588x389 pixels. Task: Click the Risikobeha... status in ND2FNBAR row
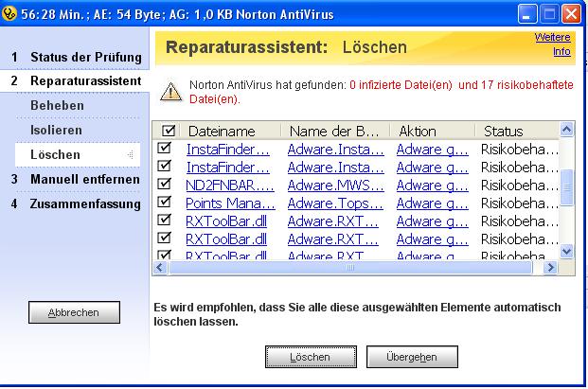click(x=520, y=186)
